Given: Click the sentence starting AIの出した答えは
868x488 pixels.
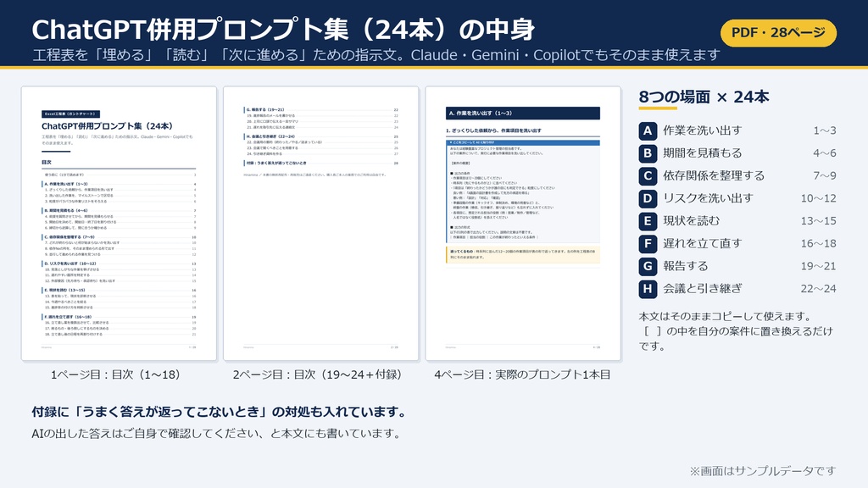Looking at the screenshot, I should click(x=217, y=434).
